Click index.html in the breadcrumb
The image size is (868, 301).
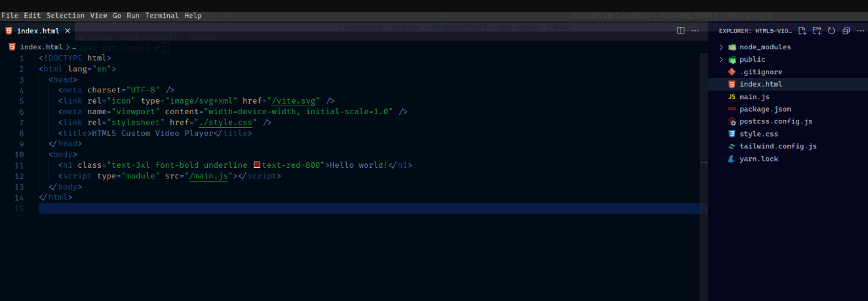point(41,47)
